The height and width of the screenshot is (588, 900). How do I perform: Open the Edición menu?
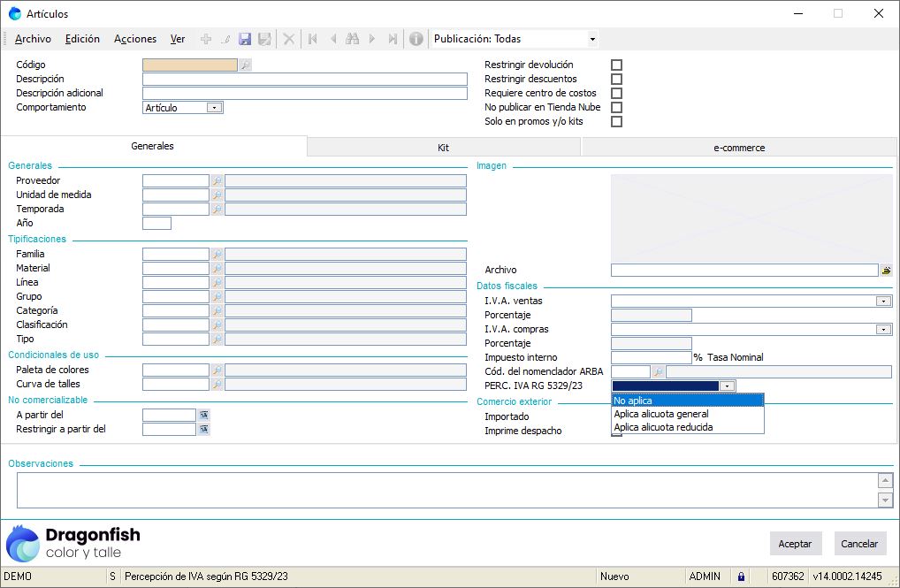(x=82, y=39)
